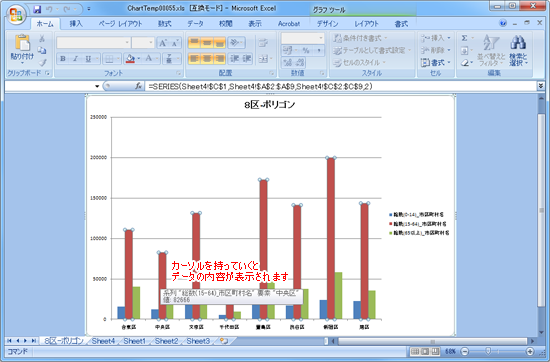Screen dimensions: 550x362
Task: Click the 条件付き書式 button
Action: pos(360,38)
